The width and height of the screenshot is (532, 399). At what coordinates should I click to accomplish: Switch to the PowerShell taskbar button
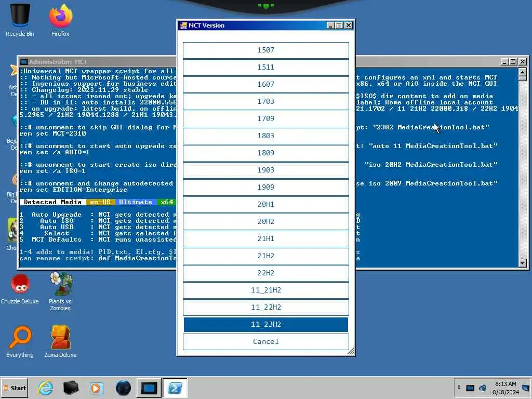pos(175,388)
